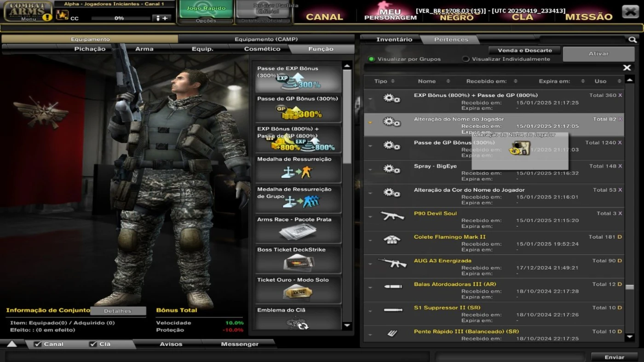Toggle the Canal chat checkbox
Viewport: 644px width, 362px height.
(x=38, y=344)
